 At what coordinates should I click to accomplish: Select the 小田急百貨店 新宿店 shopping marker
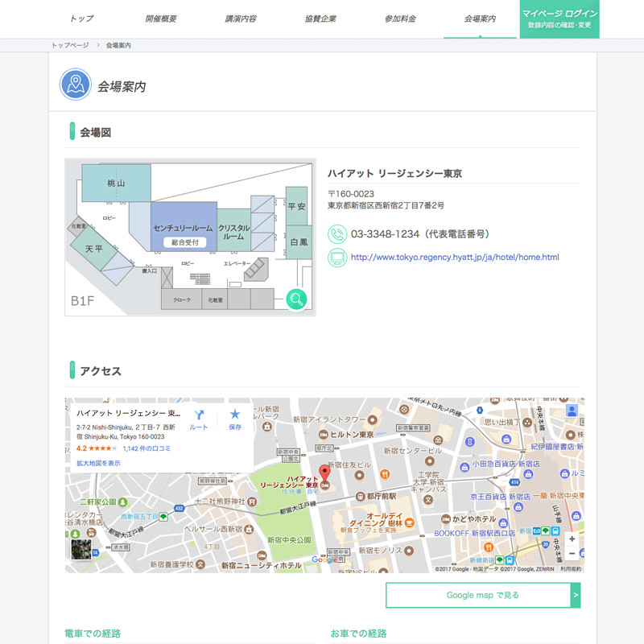click(x=464, y=467)
